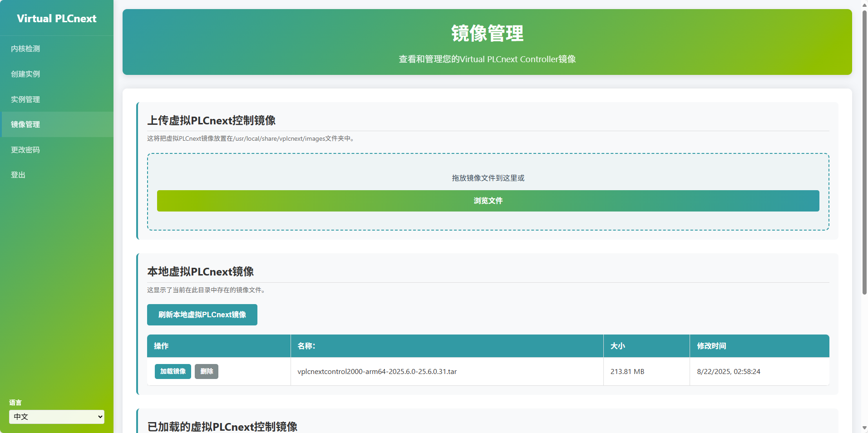
Task: Click the 已加载的虚拟PLCnext控制镜像 heading
Action: pyautogui.click(x=222, y=427)
